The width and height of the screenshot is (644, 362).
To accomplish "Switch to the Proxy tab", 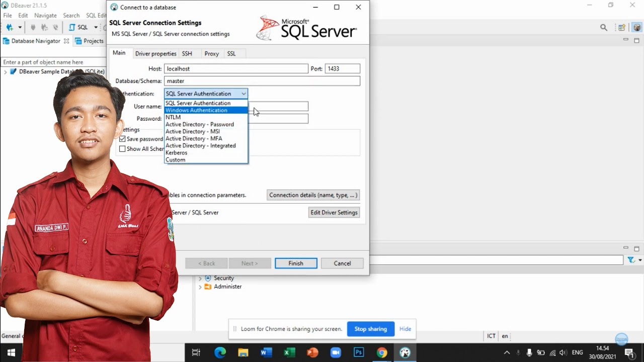I will pyautogui.click(x=212, y=54).
